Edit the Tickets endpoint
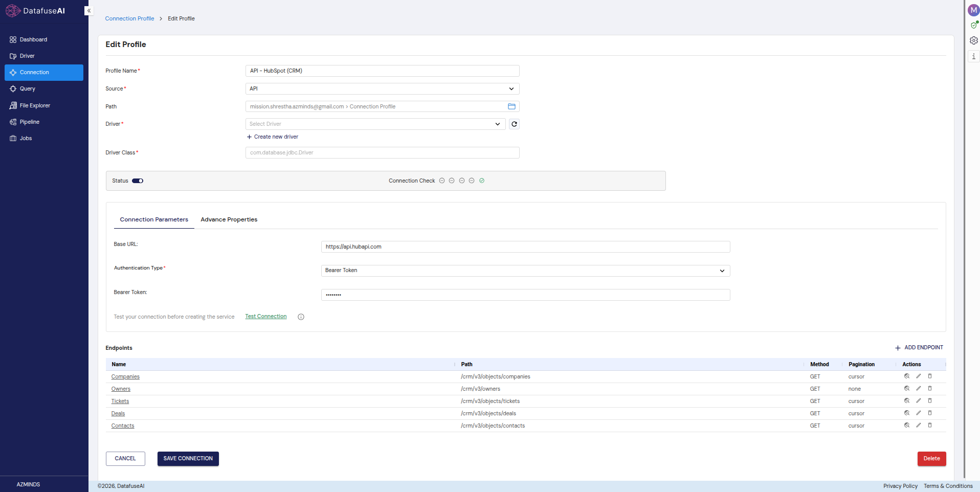The image size is (980, 492). (919, 401)
